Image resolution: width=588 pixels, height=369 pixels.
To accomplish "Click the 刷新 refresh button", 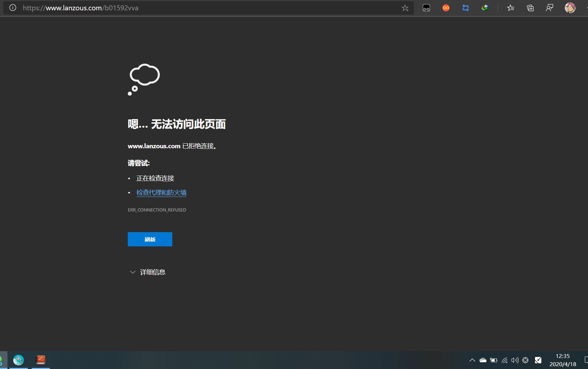I will pyautogui.click(x=150, y=239).
